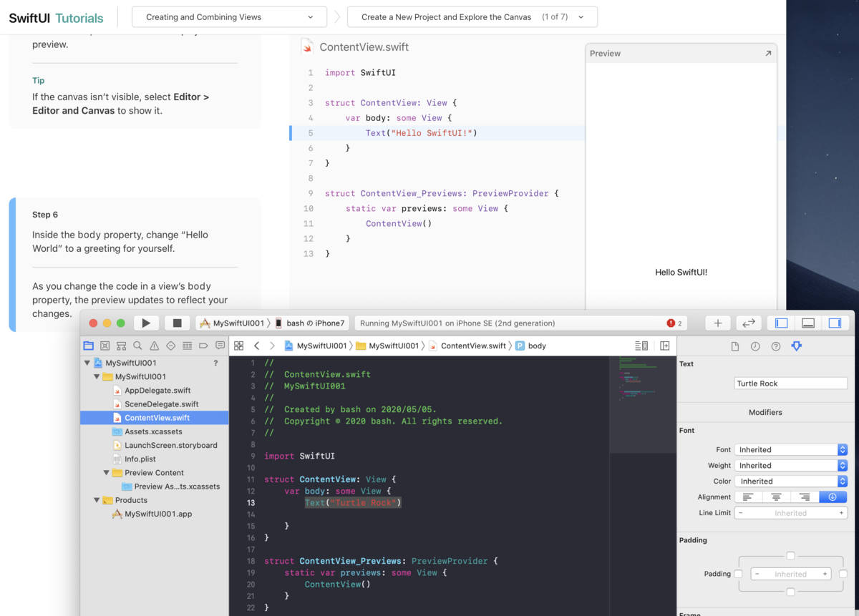Screen dimensions: 859x616
Task: Open the Breakpoint navigator icon
Action: coord(203,346)
